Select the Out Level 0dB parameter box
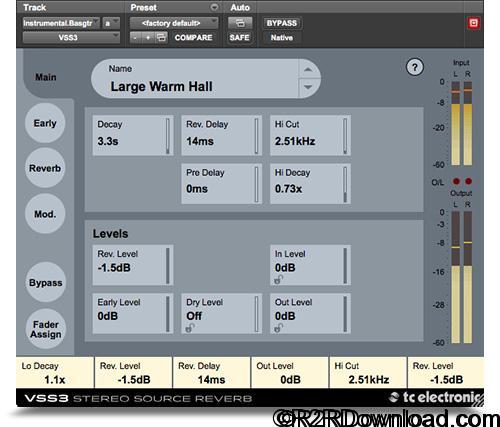Screen dimensions: 500x427 pos(310,313)
